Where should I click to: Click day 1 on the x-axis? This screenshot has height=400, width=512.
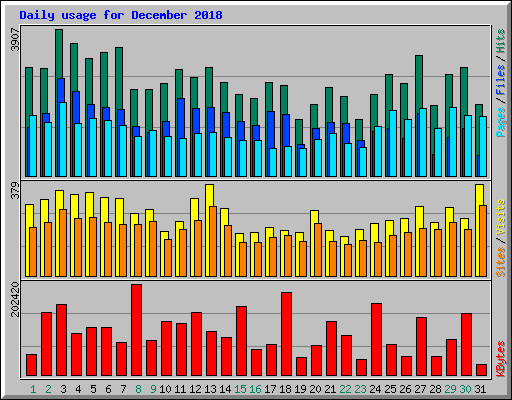pos(33,389)
